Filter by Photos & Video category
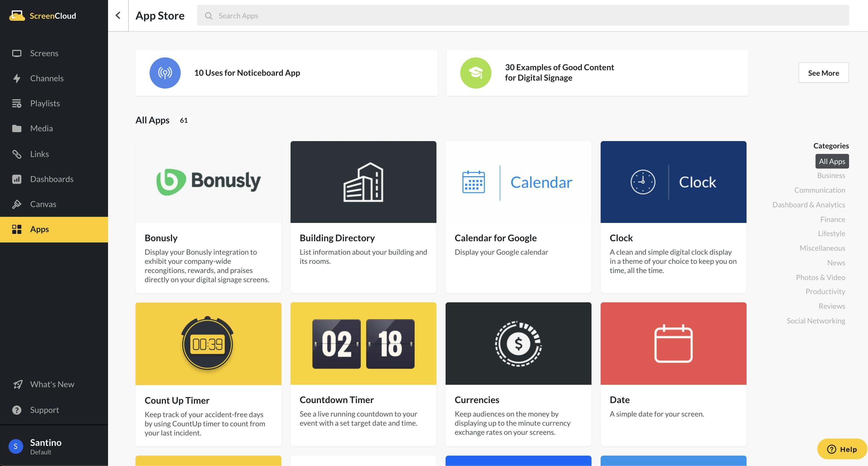 pyautogui.click(x=820, y=278)
